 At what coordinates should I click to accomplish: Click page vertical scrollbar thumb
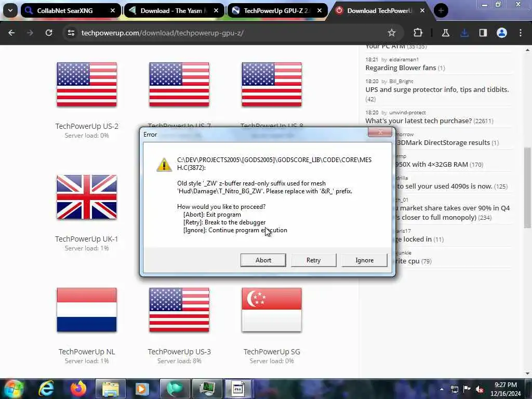click(x=527, y=188)
